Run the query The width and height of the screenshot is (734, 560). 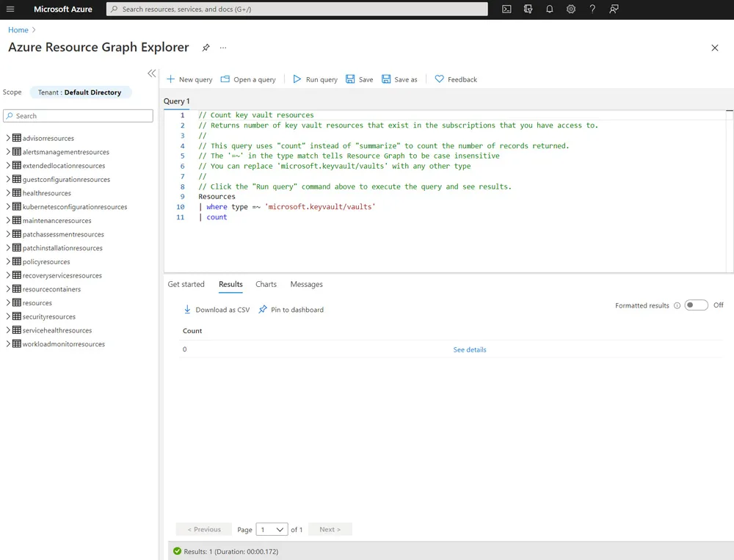[x=315, y=79]
